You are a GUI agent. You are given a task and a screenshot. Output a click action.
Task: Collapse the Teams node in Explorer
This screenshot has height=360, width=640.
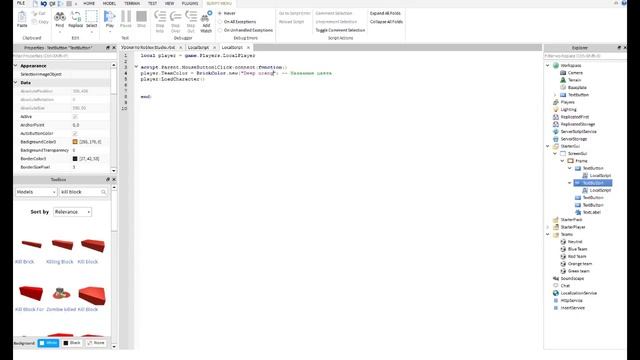[x=548, y=234]
